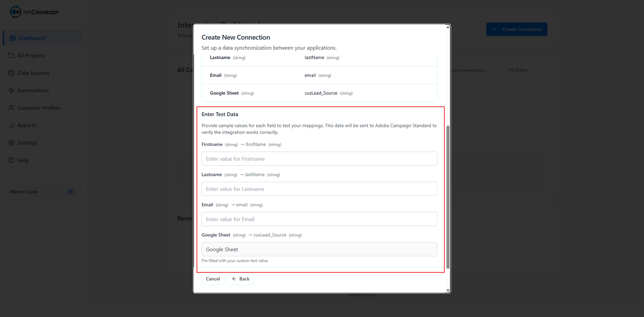The height and width of the screenshot is (317, 644).
Task: Click the Warren Oyao avatar badge
Action: coord(70,192)
